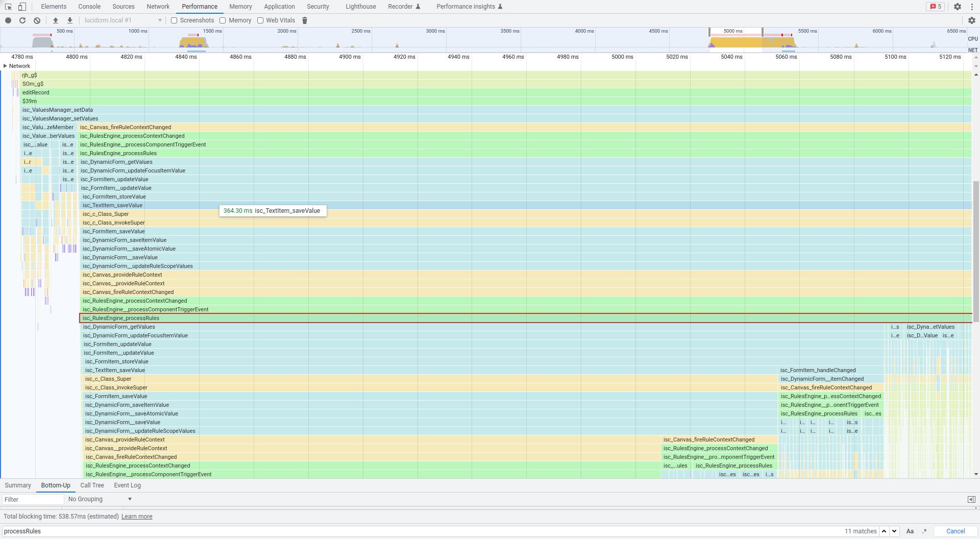Click the collect garbage trash icon

click(x=305, y=20)
